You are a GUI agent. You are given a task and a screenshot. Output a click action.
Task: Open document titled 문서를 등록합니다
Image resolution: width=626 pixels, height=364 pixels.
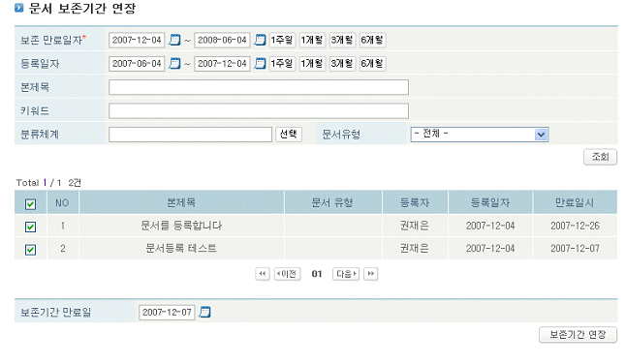(181, 226)
